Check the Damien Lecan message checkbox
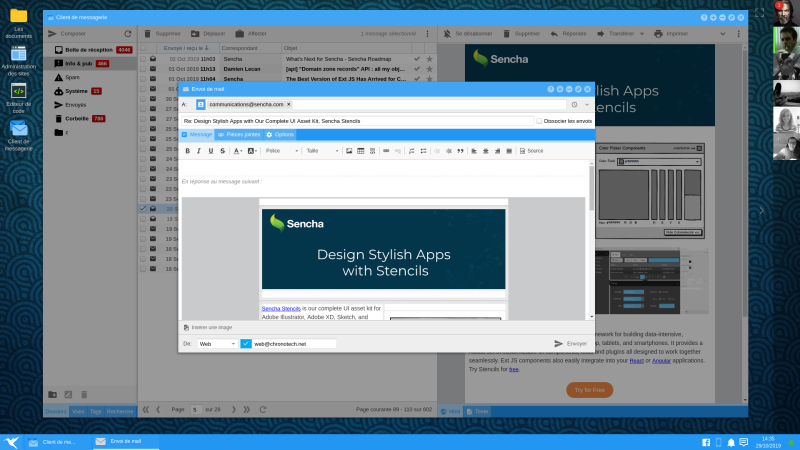The image size is (800, 450). point(143,69)
